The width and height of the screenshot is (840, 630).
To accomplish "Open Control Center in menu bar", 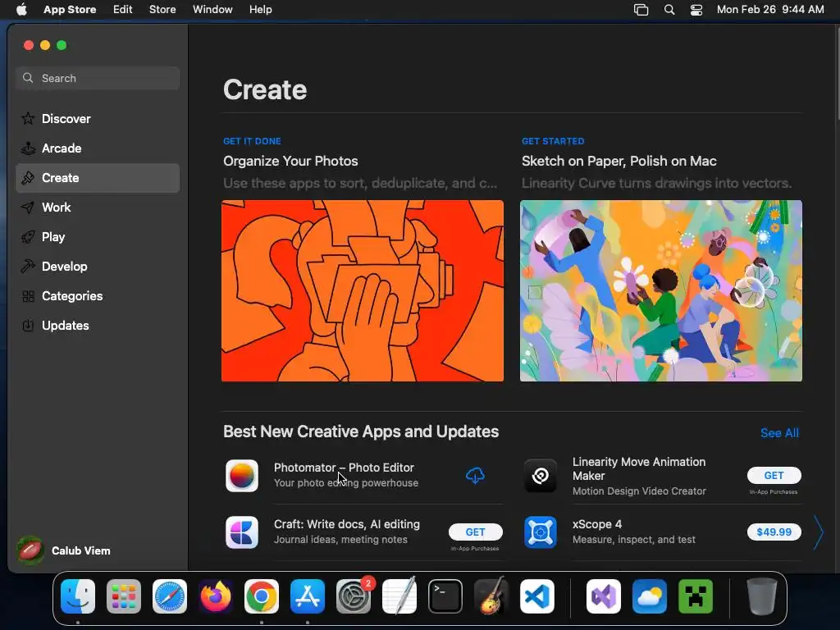I will point(696,10).
